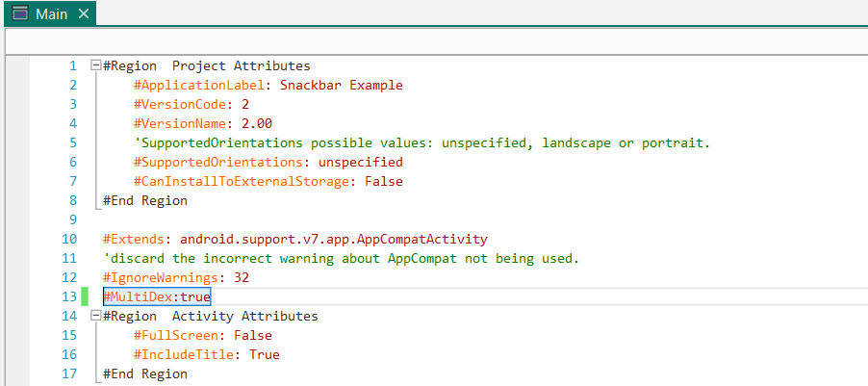868x386 pixels.
Task: Click on the #ApplicationLabel attribute line
Action: pyautogui.click(x=268, y=86)
